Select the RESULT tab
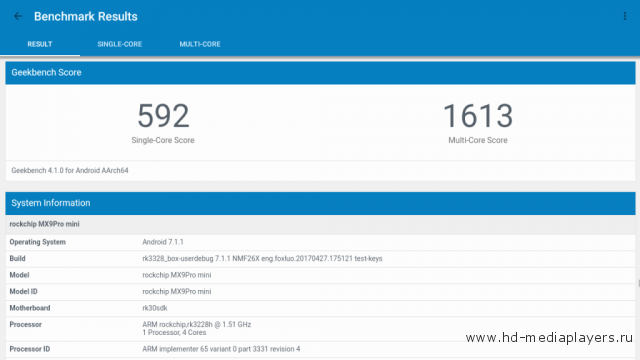This screenshot has width=640, height=360. pos(40,44)
